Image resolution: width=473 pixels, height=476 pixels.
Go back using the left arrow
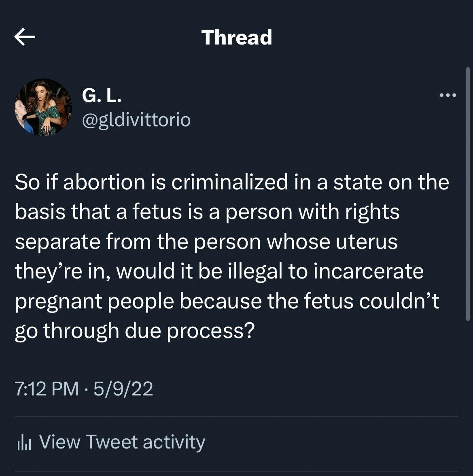click(25, 37)
